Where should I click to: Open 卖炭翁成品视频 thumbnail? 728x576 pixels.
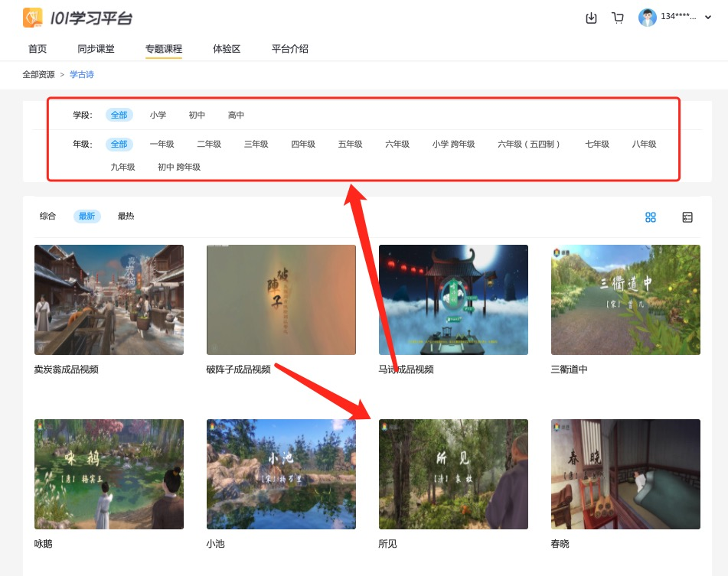(x=109, y=299)
